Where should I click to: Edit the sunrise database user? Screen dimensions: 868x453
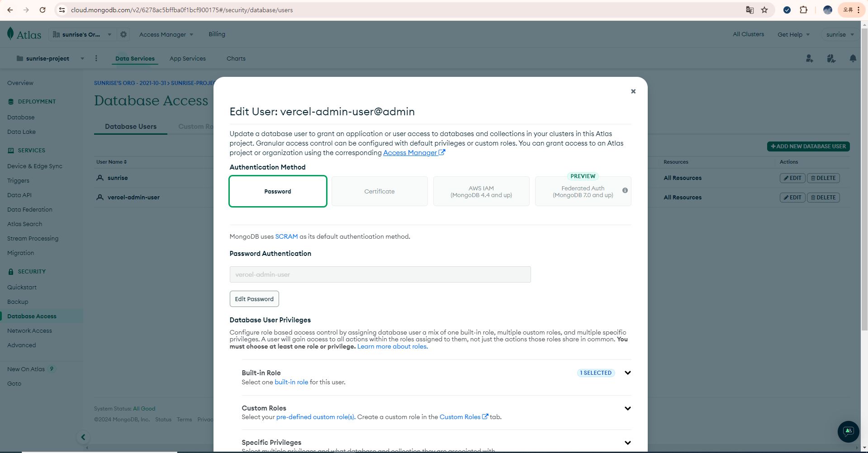[792, 178]
